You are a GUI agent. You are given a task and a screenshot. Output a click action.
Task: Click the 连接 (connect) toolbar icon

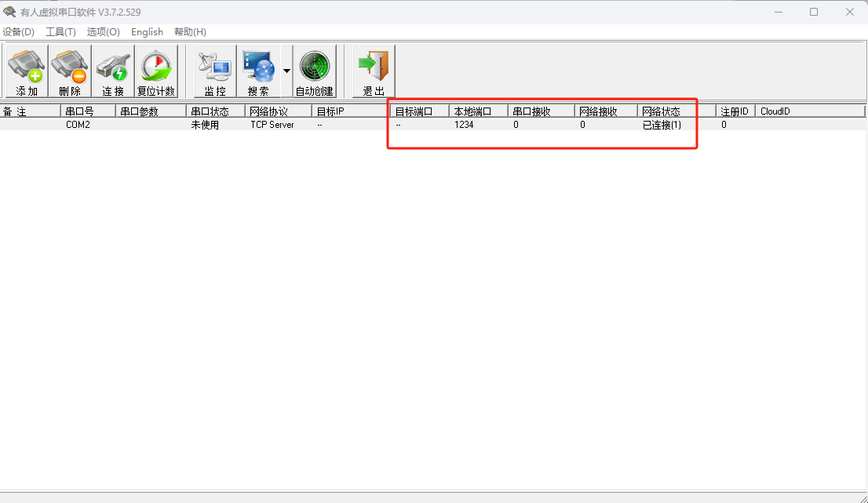click(x=113, y=71)
